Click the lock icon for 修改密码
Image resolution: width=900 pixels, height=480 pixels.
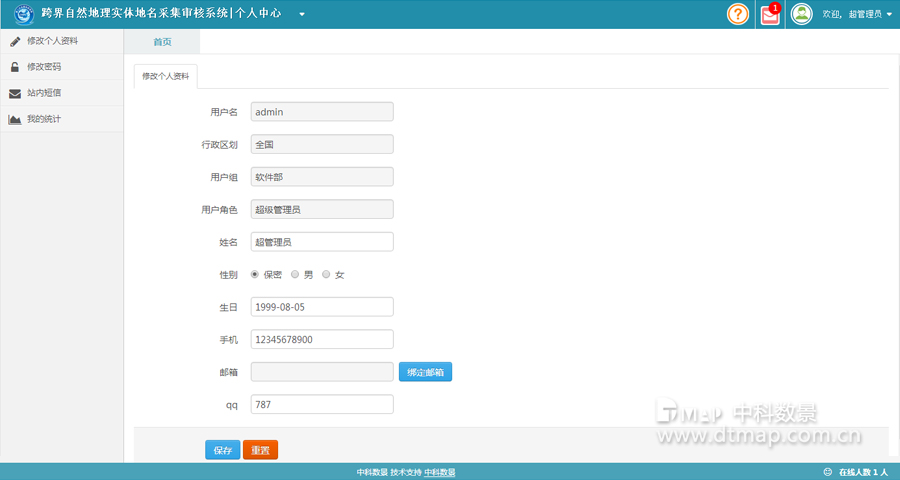15,67
